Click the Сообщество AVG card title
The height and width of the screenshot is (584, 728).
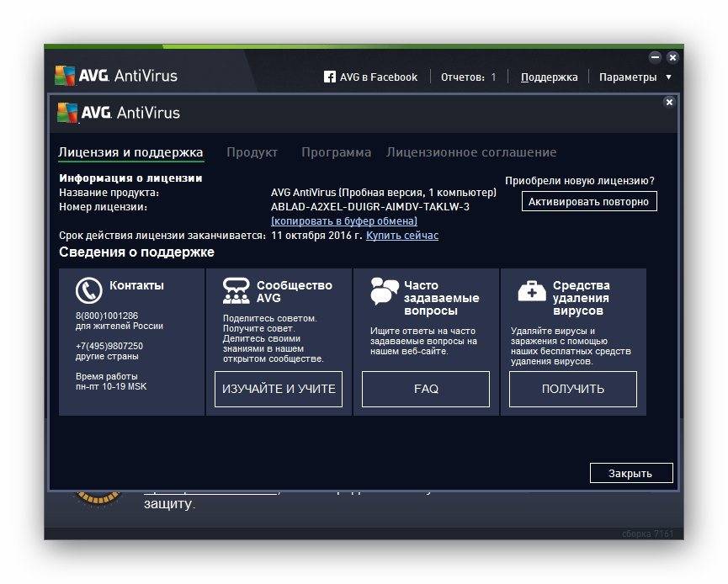coord(295,291)
